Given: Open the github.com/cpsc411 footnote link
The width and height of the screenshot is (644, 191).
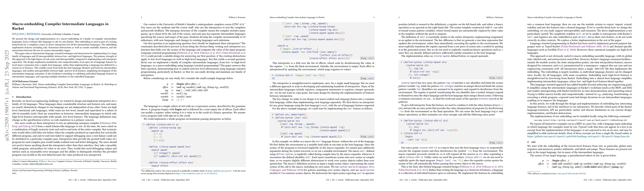Looking at the screenshot, I should coord(220,171).
